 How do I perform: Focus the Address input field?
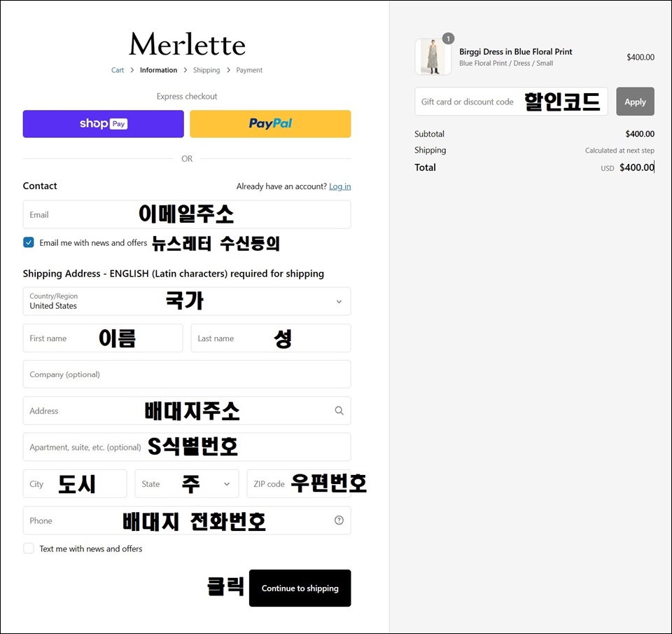pyautogui.click(x=187, y=411)
